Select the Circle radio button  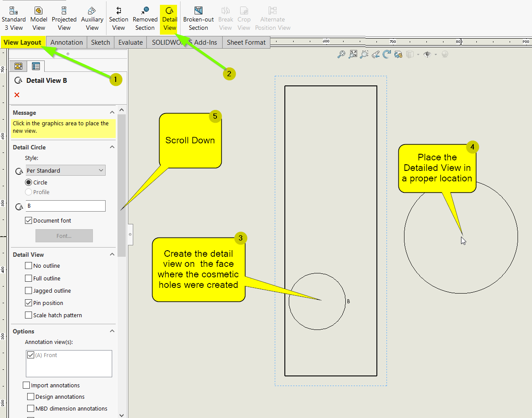click(x=28, y=182)
